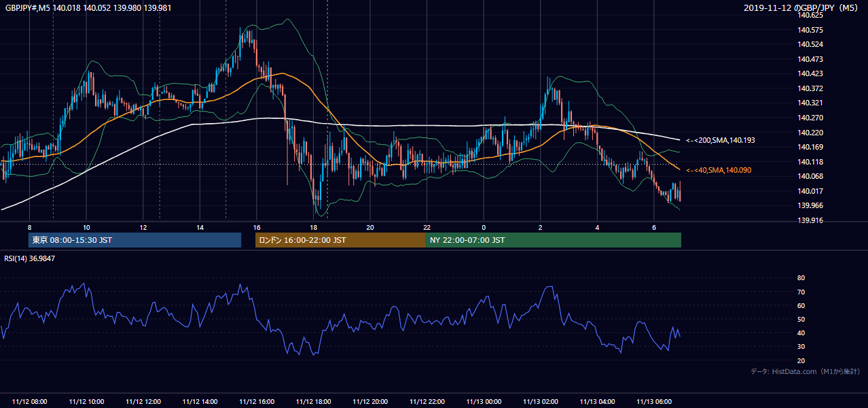Click RSI scale value 20
The width and height of the screenshot is (868, 408).
point(801,360)
